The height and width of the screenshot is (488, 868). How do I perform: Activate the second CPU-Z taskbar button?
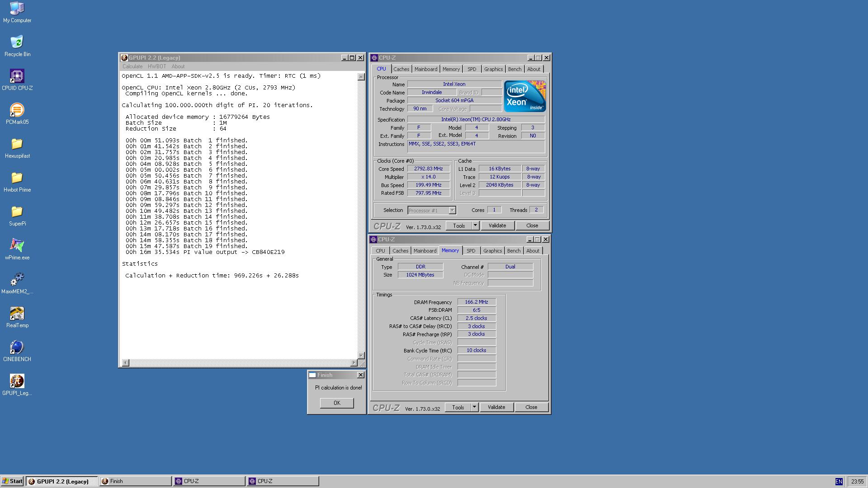[x=283, y=481]
